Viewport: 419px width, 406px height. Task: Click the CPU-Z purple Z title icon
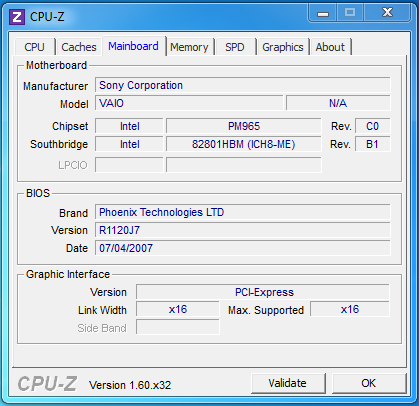(x=17, y=17)
